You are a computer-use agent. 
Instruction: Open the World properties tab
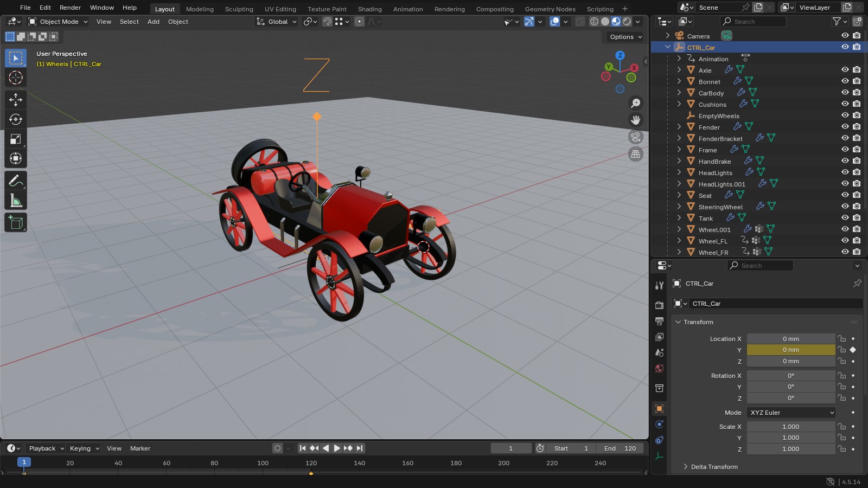point(660,368)
